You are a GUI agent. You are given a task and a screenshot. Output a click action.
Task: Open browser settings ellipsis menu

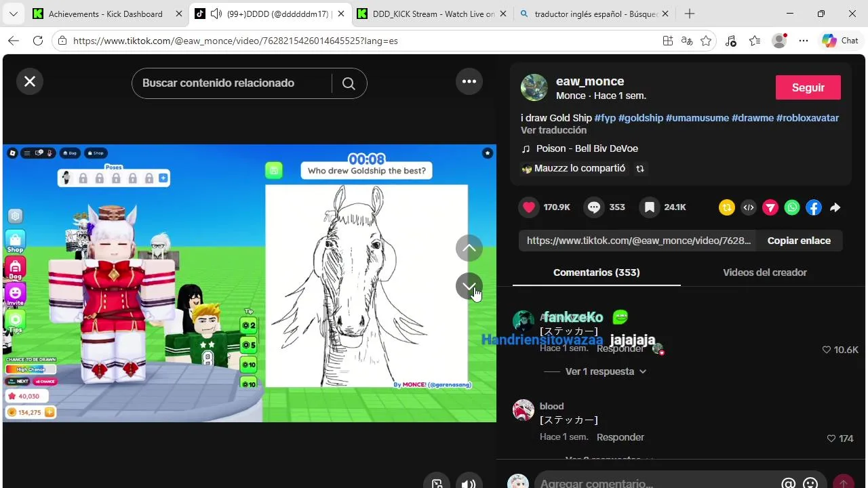pyautogui.click(x=804, y=41)
